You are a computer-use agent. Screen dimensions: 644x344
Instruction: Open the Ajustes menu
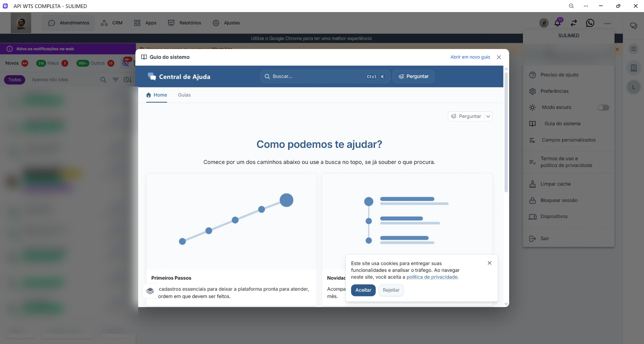(x=226, y=23)
